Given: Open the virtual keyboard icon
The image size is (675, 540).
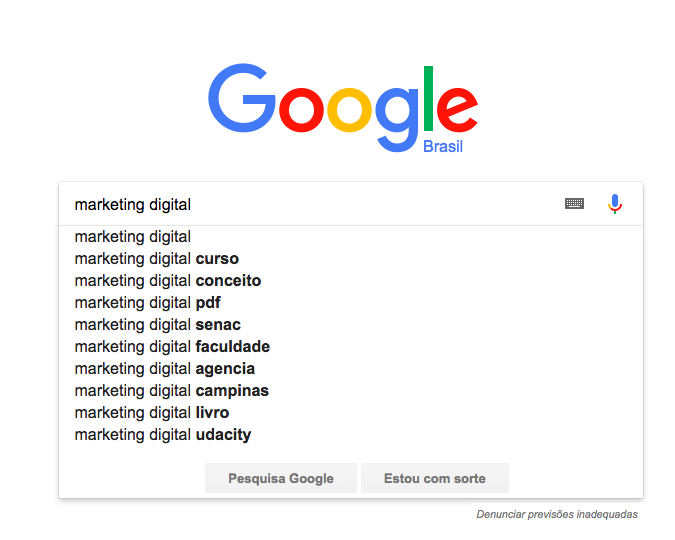Looking at the screenshot, I should coord(574,204).
